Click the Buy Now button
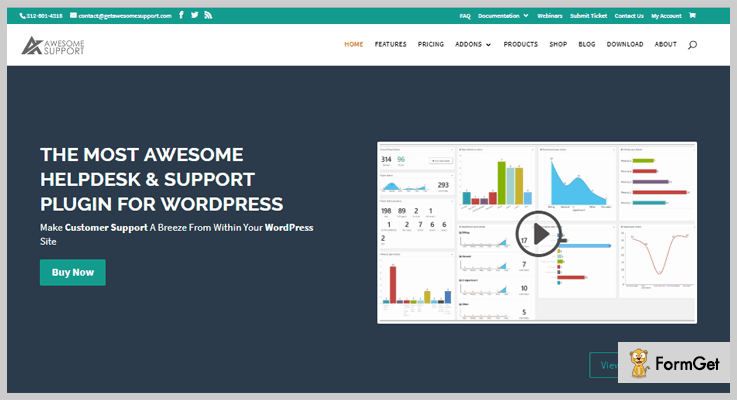Screen dimensions: 737x400 (x=73, y=272)
